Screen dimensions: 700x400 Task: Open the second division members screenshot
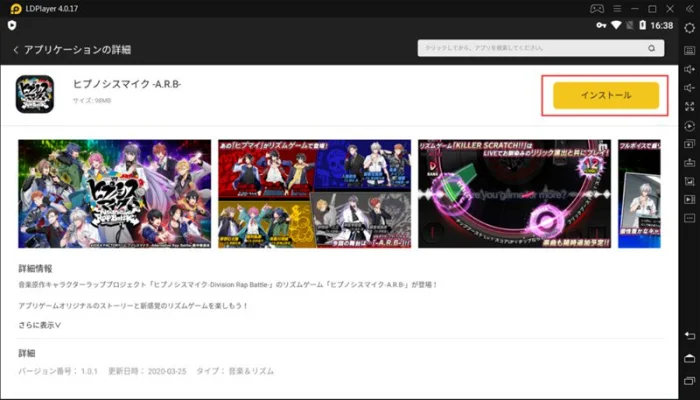click(315, 194)
